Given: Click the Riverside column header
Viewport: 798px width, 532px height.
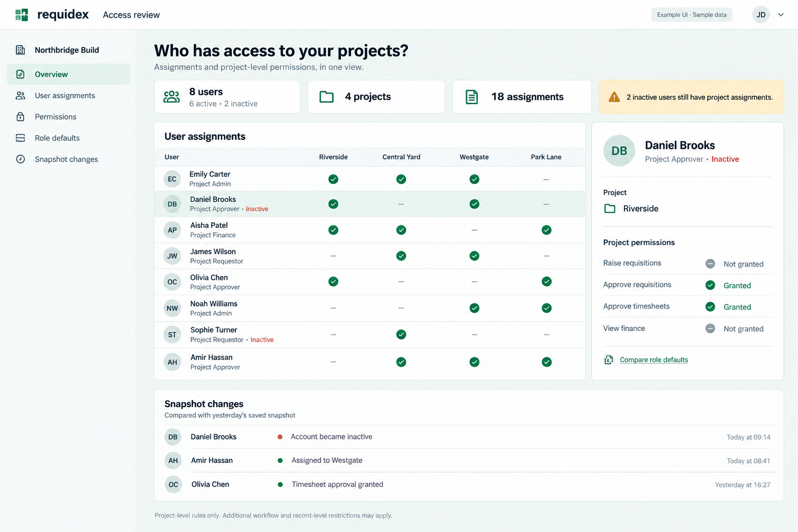Looking at the screenshot, I should [334, 157].
